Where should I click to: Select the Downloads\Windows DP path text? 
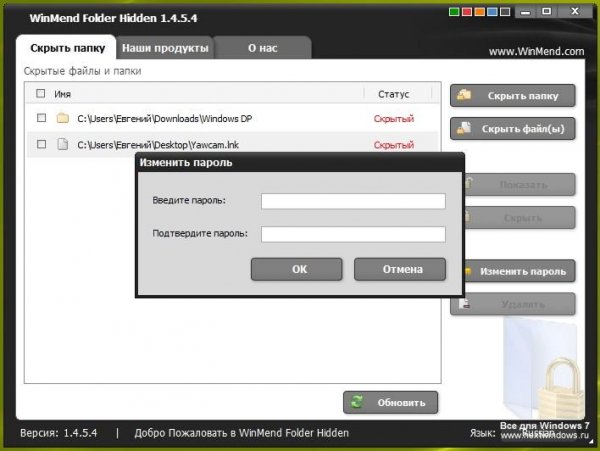click(165, 119)
